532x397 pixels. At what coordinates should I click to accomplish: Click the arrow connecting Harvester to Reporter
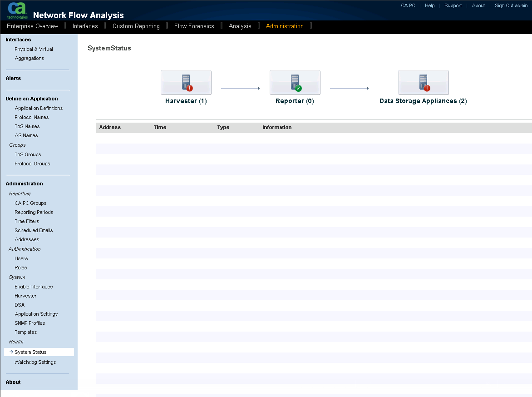[241, 88]
